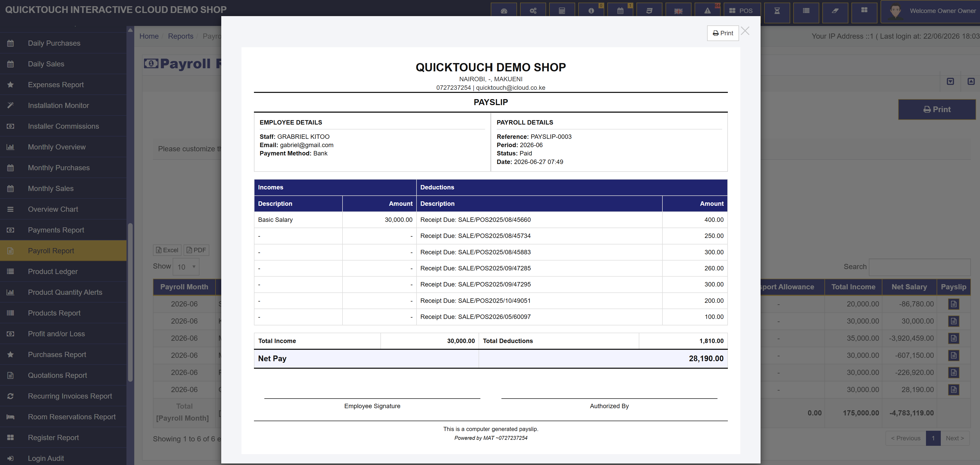Open the Show entries count dropdown
The height and width of the screenshot is (465, 980).
tap(186, 267)
